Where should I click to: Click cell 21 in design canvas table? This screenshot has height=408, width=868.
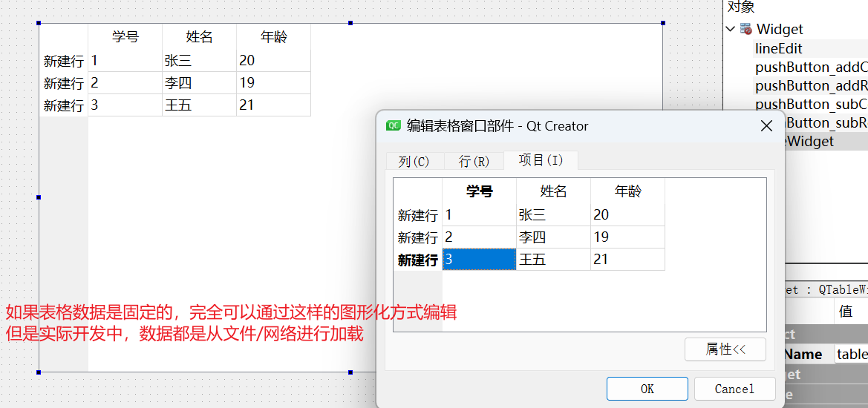coord(273,105)
